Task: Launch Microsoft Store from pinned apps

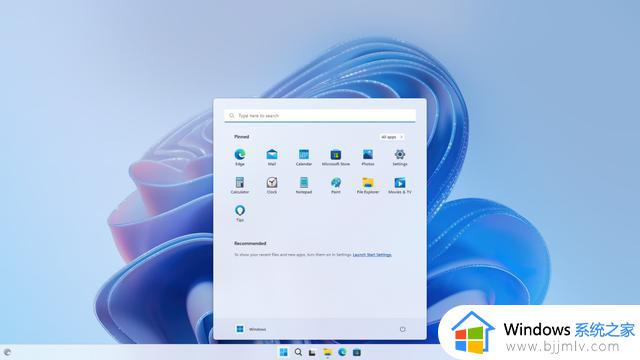Action: (336, 157)
